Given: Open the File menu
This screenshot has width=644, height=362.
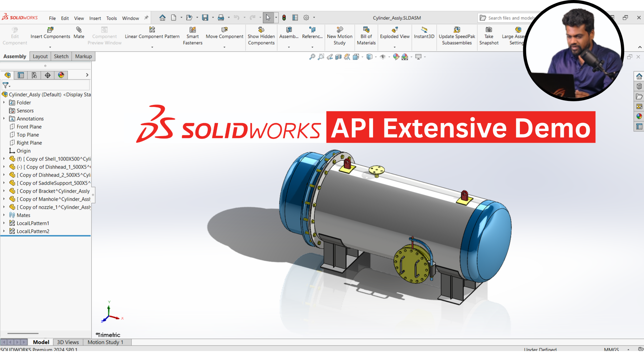Looking at the screenshot, I should [52, 18].
